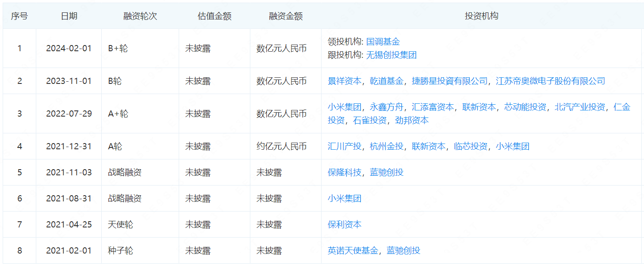This screenshot has height=265, width=644.
Task: Open 江苏帝奥微电子股份有限公司 link
Action: click(x=550, y=81)
